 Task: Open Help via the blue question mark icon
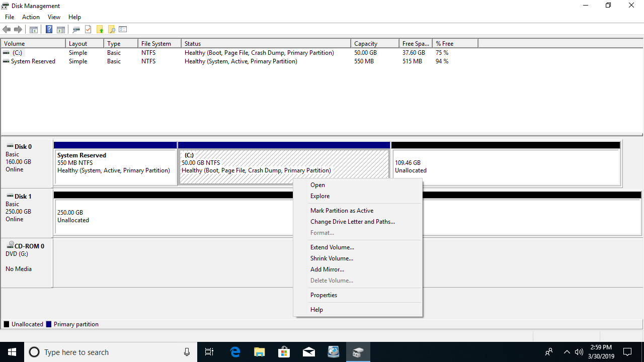click(49, 30)
